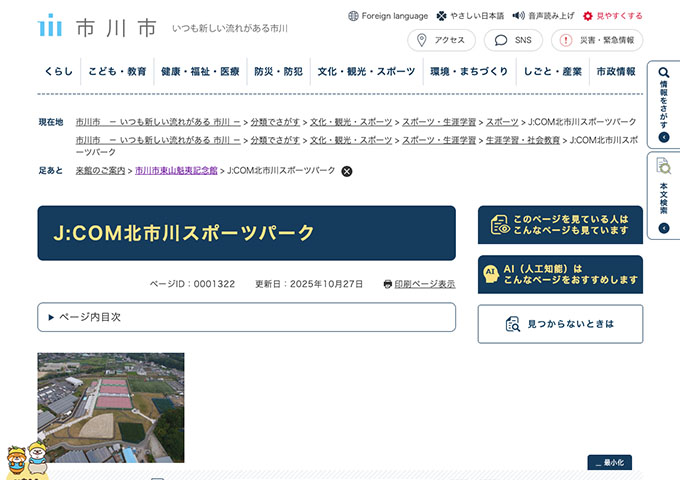Expand the ページ内目次 section
This screenshot has height=480, width=680.
246,317
